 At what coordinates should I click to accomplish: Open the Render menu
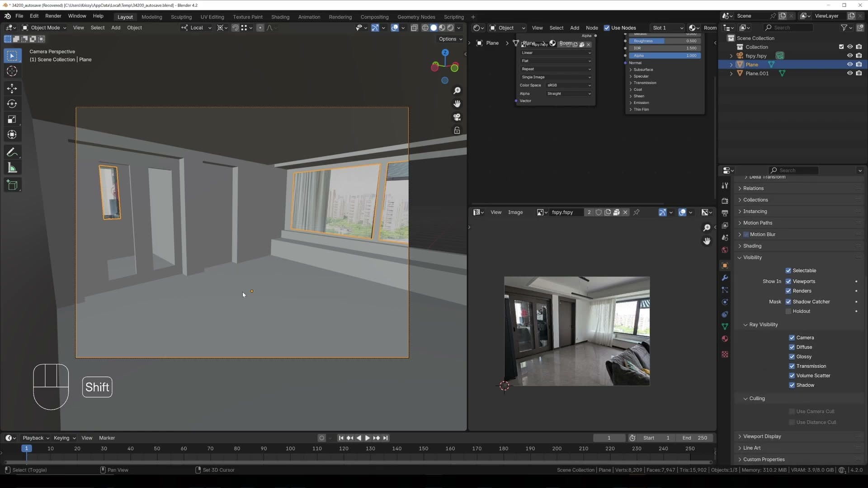click(x=53, y=16)
